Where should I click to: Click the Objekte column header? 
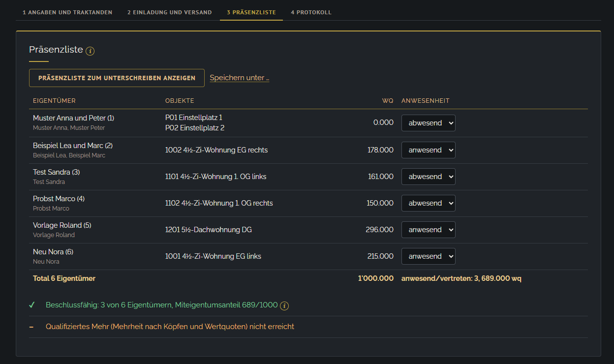coord(180,101)
